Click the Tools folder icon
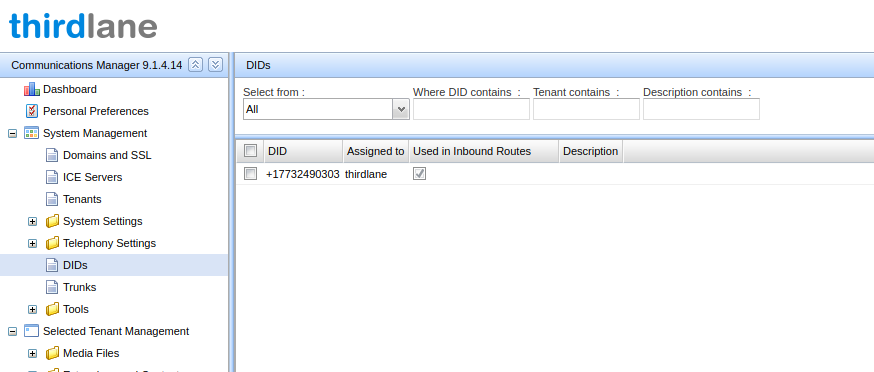This screenshot has height=372, width=874. point(52,309)
